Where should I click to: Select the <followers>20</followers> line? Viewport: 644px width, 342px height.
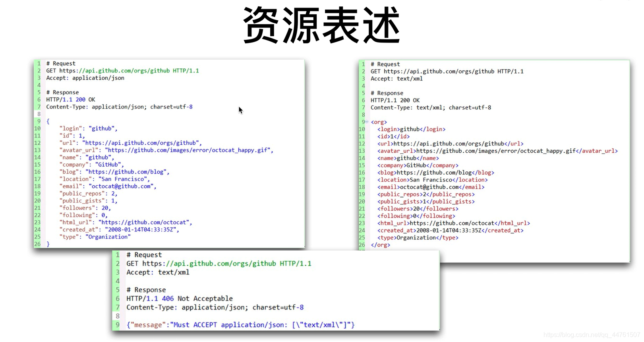tap(418, 208)
